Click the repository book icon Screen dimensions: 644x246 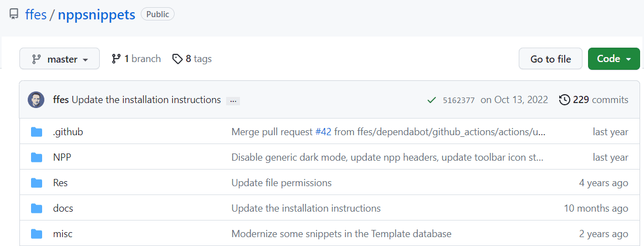coord(14,15)
